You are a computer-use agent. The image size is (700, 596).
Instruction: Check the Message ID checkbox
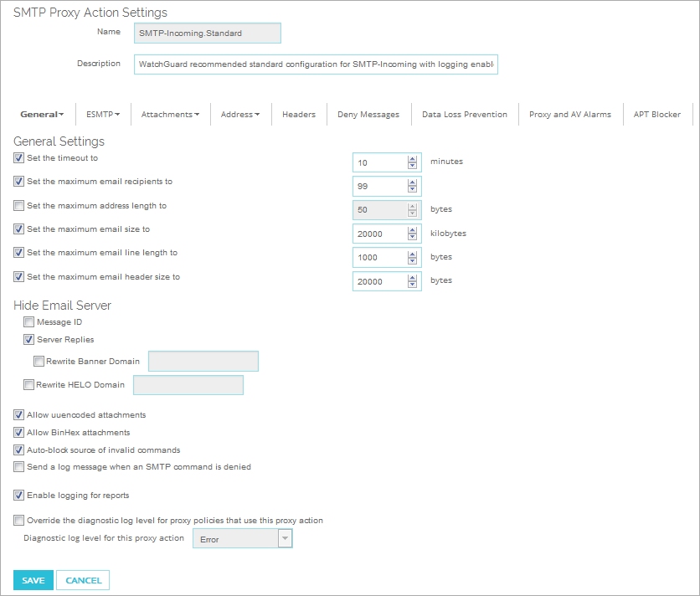click(x=29, y=321)
